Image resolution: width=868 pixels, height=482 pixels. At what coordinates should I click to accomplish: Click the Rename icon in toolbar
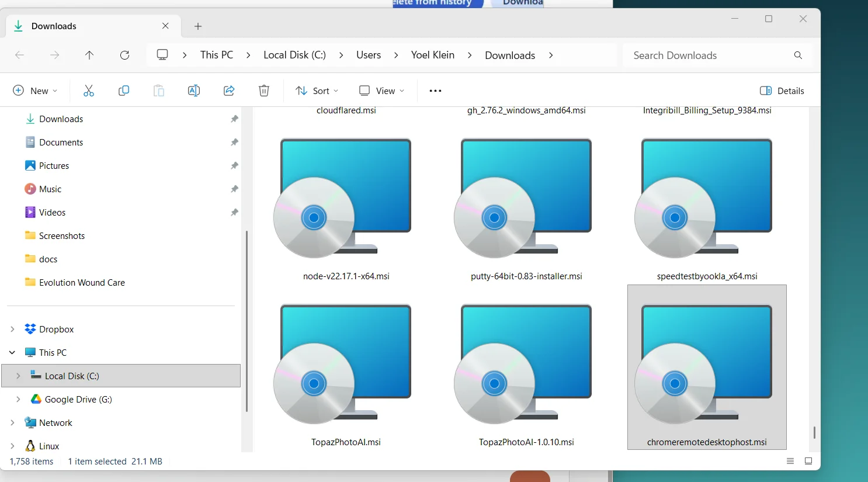tap(194, 91)
